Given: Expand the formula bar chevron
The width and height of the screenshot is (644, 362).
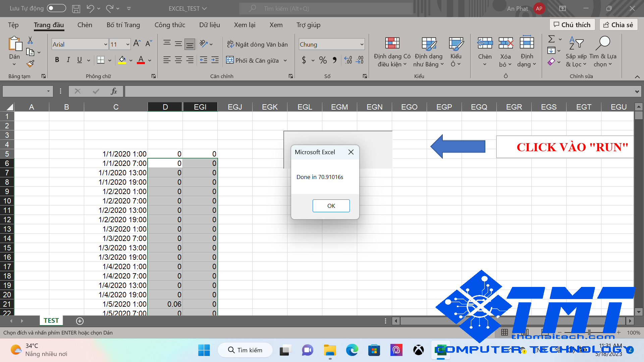Looking at the screenshot, I should pyautogui.click(x=637, y=92).
